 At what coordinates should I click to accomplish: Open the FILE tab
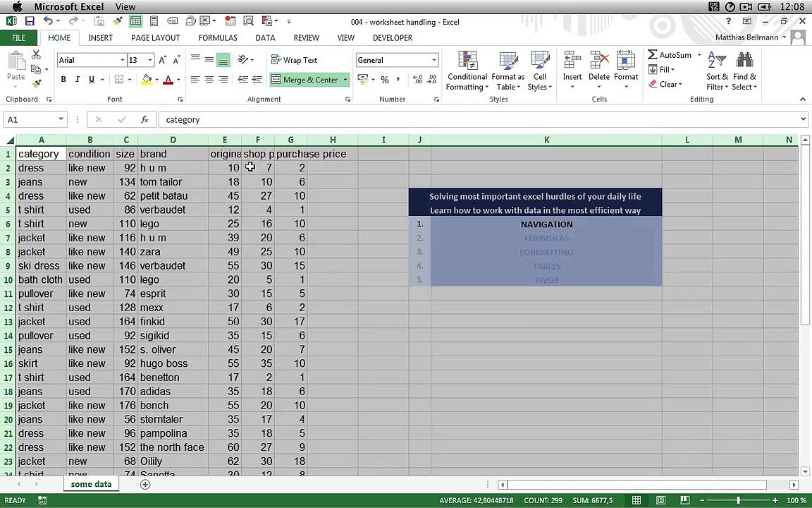click(18, 38)
